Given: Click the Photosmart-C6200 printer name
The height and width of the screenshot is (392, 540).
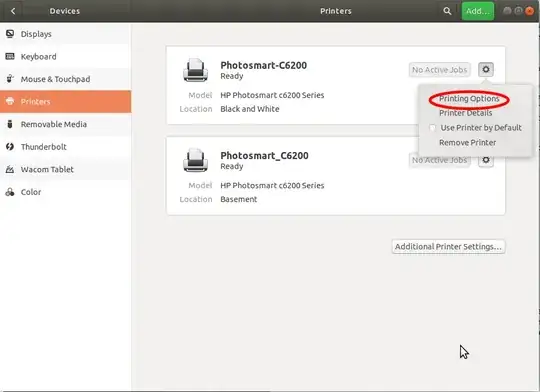Looking at the screenshot, I should click(x=263, y=65).
